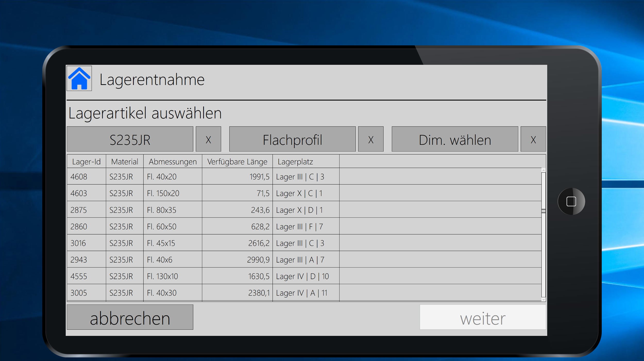
Task: Clear the S235JR material filter with X
Action: [208, 139]
